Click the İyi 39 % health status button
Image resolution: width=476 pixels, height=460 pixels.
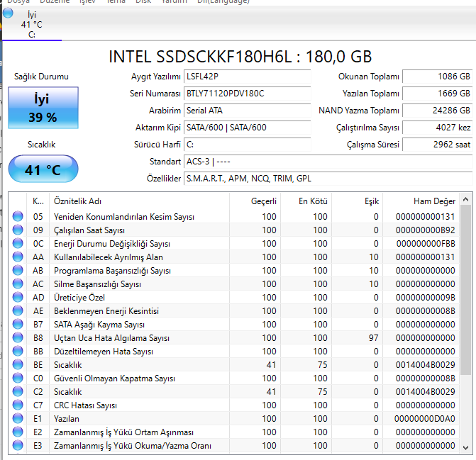point(43,108)
